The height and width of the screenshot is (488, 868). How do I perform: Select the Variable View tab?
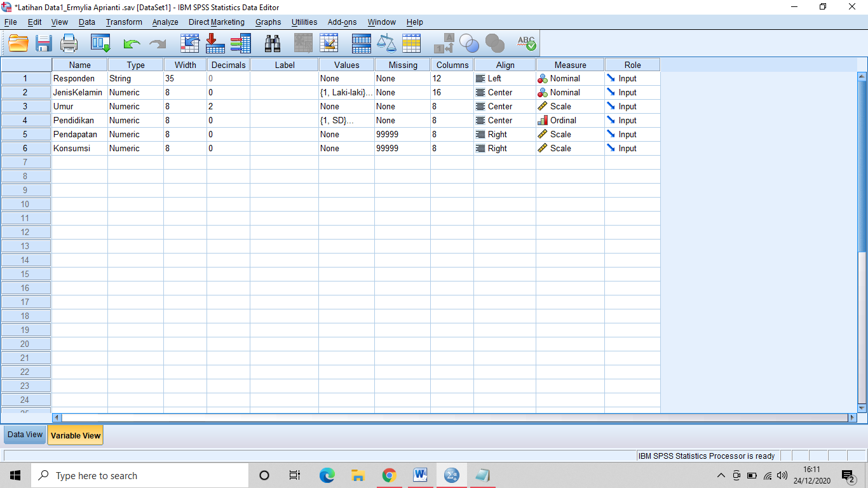(x=74, y=435)
